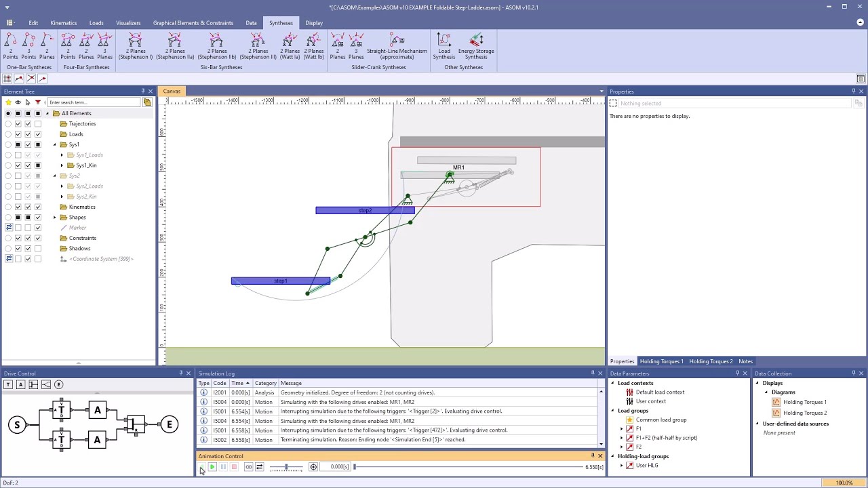Open One-Bar 3 Points synthesis
Viewport: 868px width, 488px height.
coord(28,46)
